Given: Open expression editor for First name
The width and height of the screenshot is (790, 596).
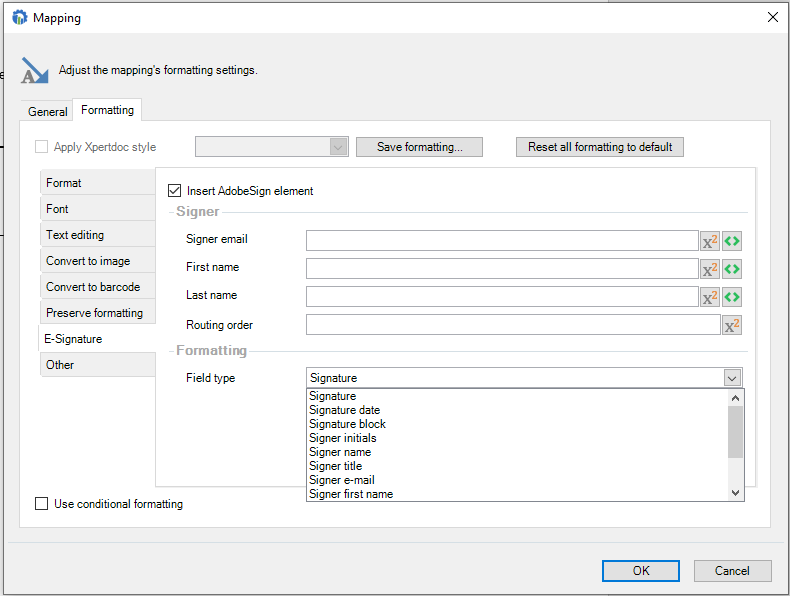Looking at the screenshot, I should [x=709, y=269].
